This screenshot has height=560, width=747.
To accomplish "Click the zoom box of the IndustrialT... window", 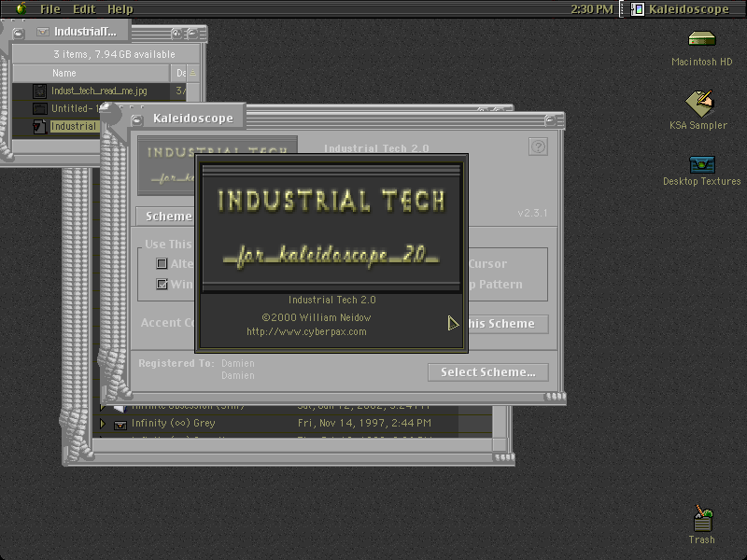I will click(177, 34).
